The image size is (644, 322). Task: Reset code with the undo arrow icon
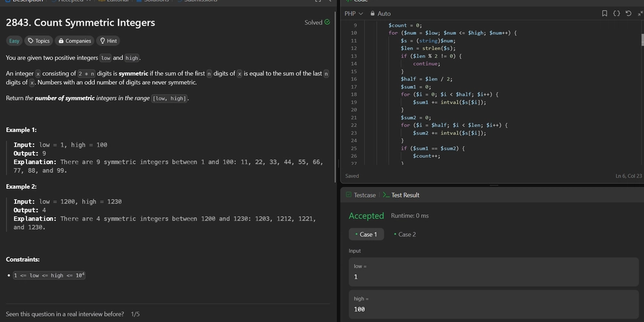coord(629,14)
